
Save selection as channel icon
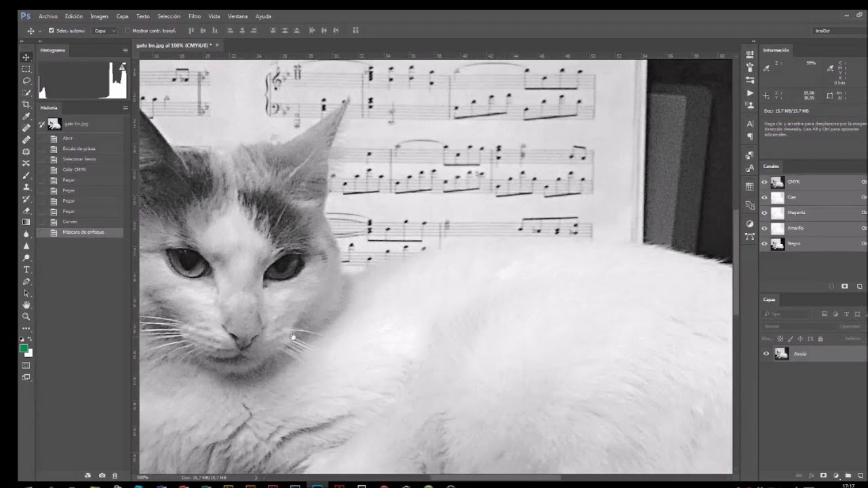(844, 287)
